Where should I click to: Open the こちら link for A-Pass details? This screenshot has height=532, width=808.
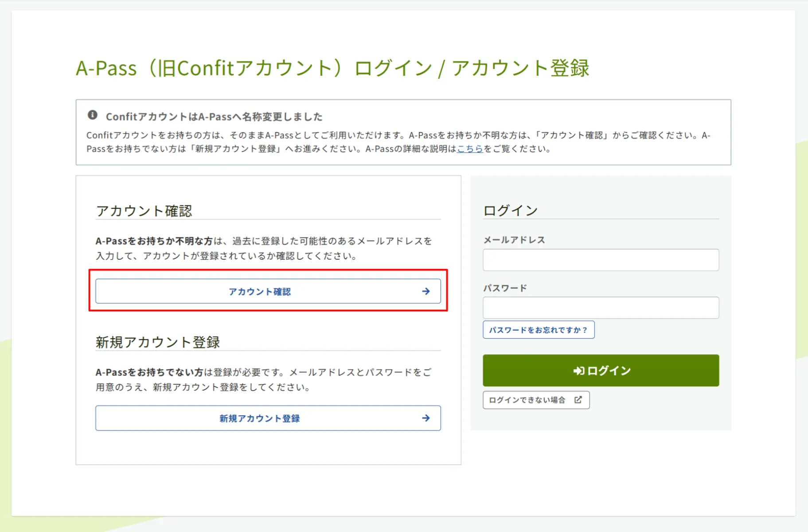[x=469, y=149]
